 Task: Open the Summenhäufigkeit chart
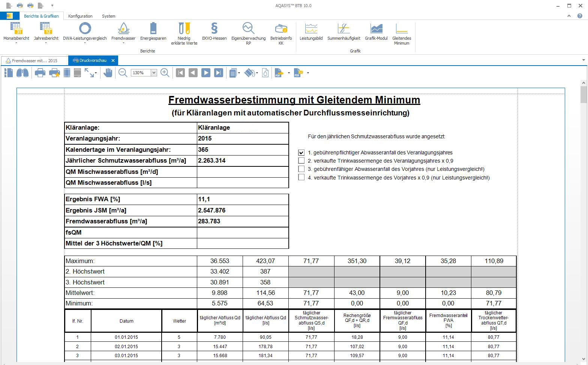(343, 31)
